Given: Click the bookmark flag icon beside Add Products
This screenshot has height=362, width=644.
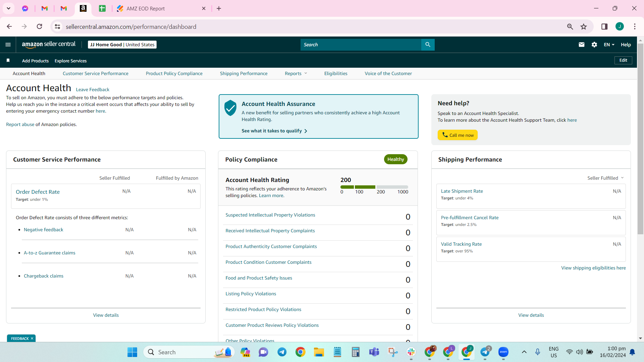Looking at the screenshot, I should [x=8, y=60].
